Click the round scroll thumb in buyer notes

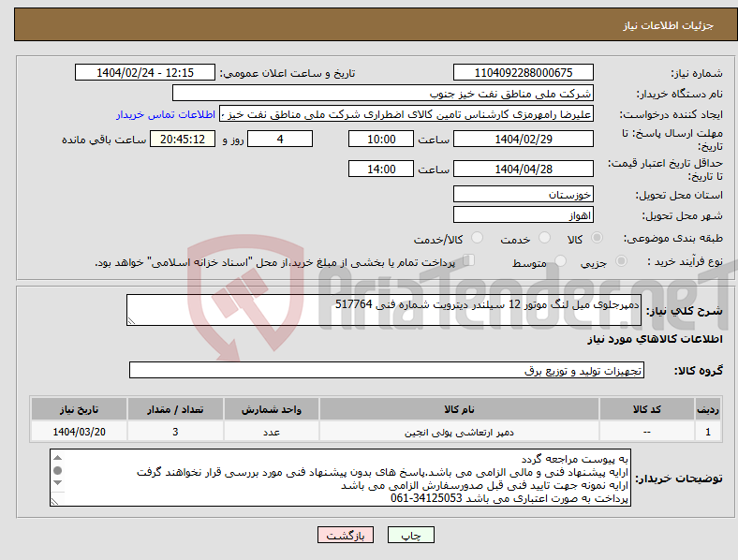point(57,470)
